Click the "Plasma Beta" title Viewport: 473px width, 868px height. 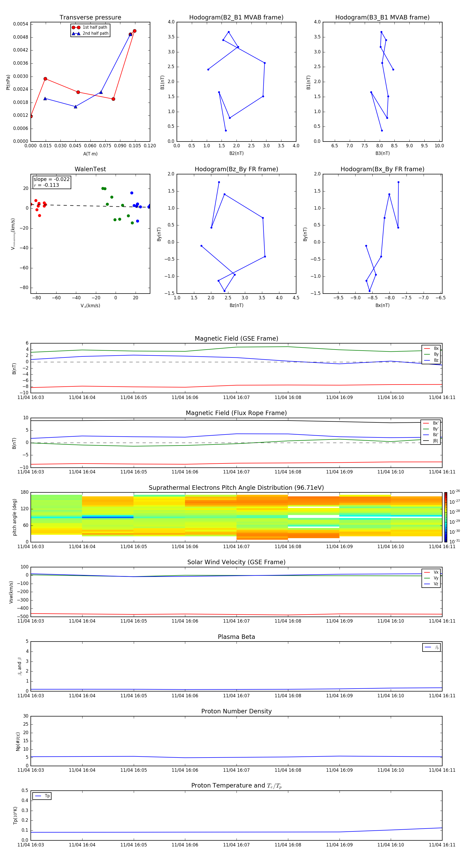[x=236, y=637]
